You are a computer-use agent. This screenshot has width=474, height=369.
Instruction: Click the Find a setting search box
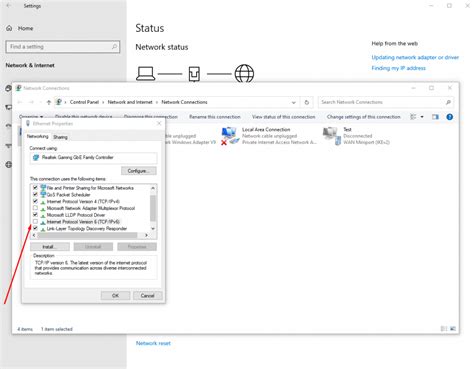(63, 47)
